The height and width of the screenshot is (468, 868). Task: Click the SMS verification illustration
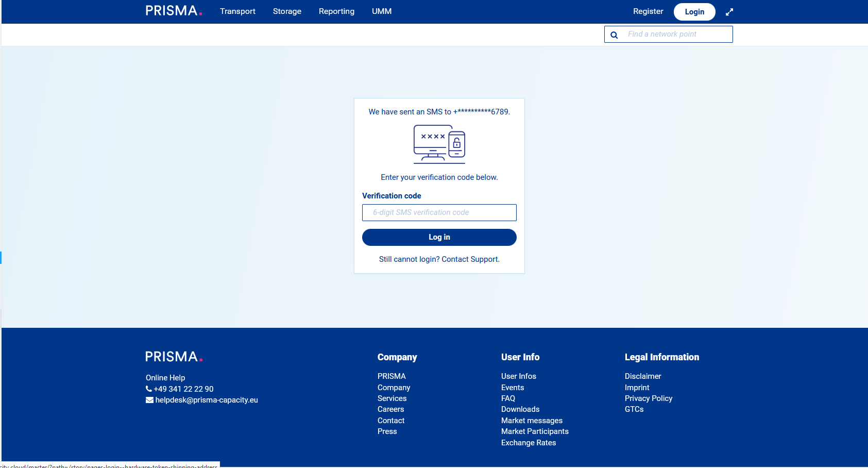pos(439,144)
